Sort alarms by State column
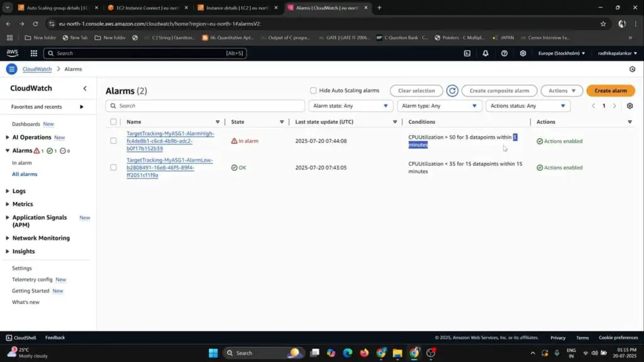This screenshot has height=362, width=644. click(x=281, y=122)
